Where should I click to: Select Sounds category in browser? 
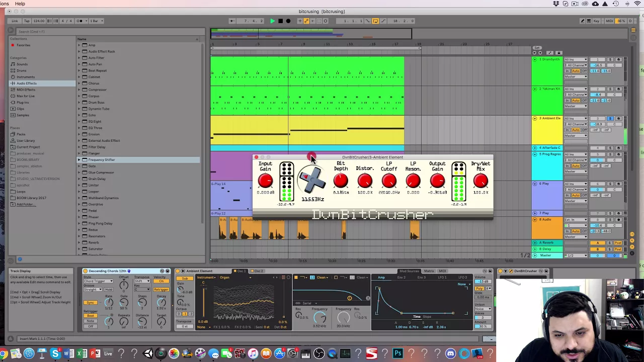22,64
